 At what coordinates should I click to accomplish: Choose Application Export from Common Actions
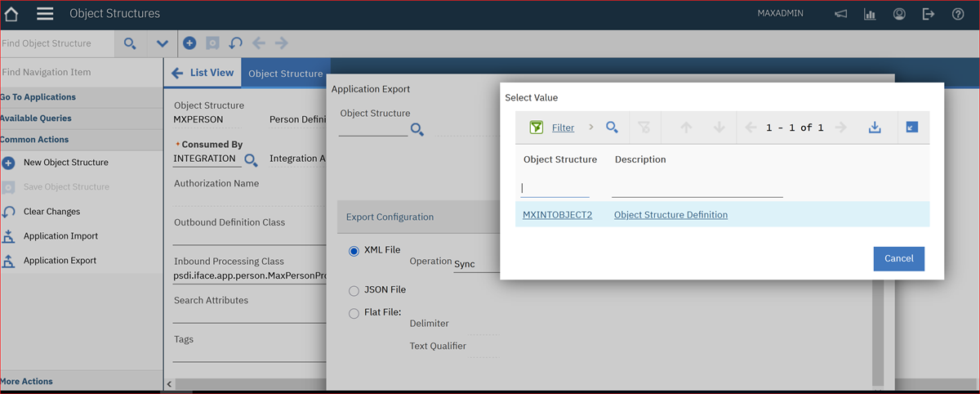pyautogui.click(x=60, y=261)
